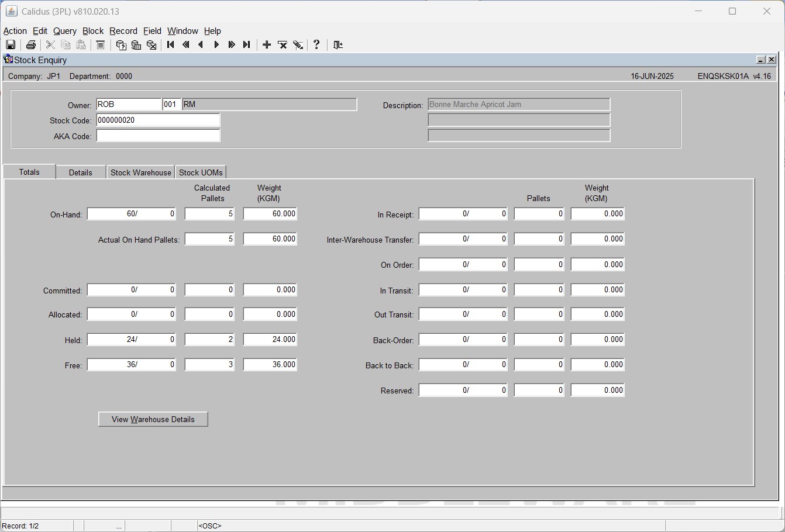Click the Inter-Warehouse Transfer quantity field
This screenshot has height=532, width=785.
(463, 239)
